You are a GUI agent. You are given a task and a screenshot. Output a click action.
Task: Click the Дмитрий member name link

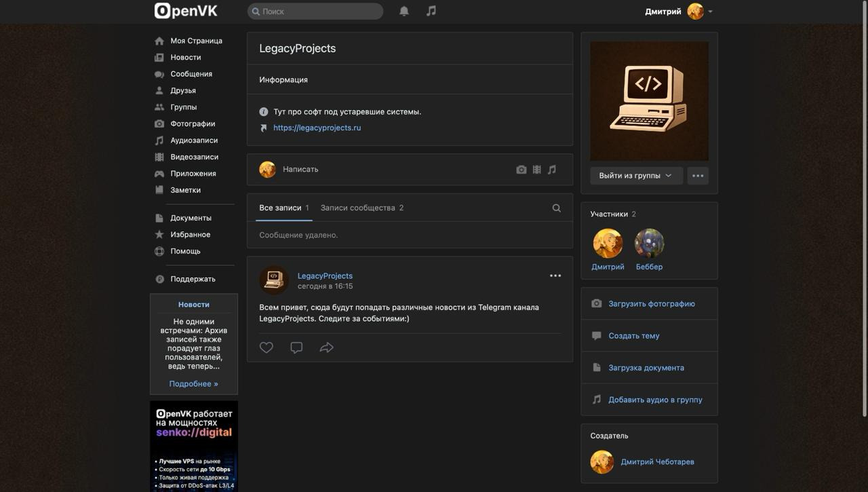[x=608, y=267]
